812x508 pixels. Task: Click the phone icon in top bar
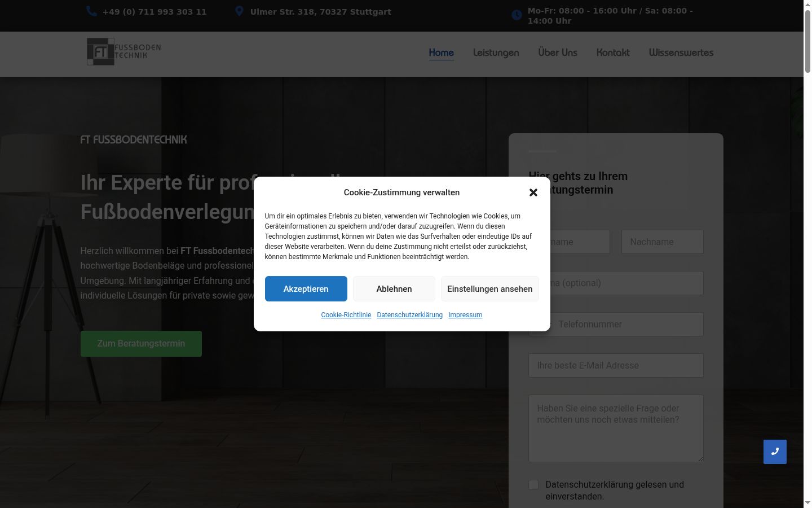(91, 11)
